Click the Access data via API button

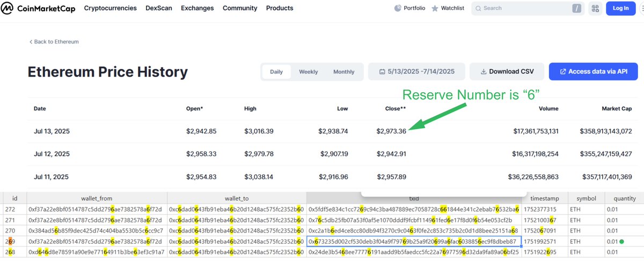coord(594,71)
